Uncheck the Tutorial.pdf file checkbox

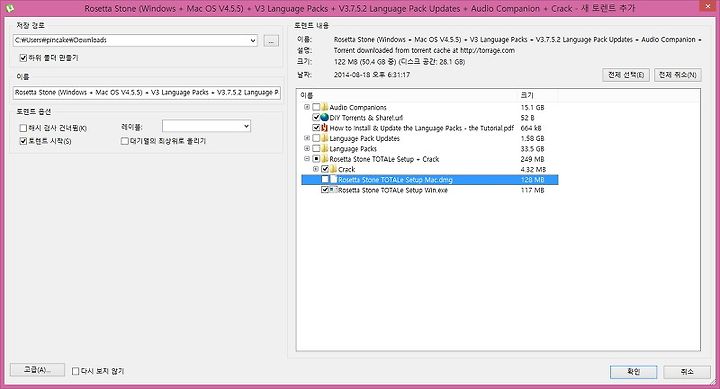click(316, 128)
